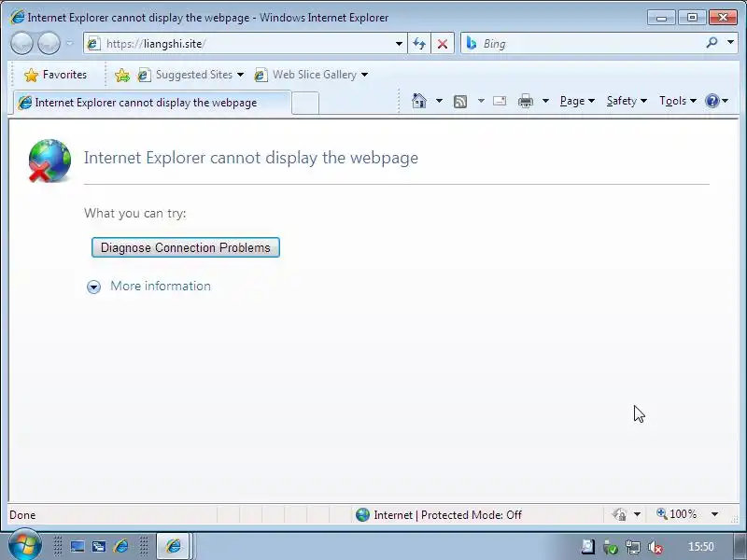The height and width of the screenshot is (560, 747).
Task: Click the Add to Favorites Bar icon
Action: tap(122, 75)
